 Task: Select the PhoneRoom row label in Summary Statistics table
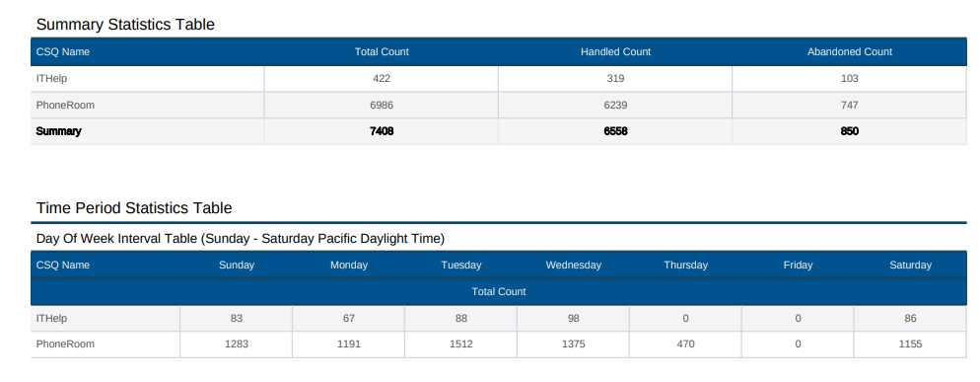click(65, 106)
